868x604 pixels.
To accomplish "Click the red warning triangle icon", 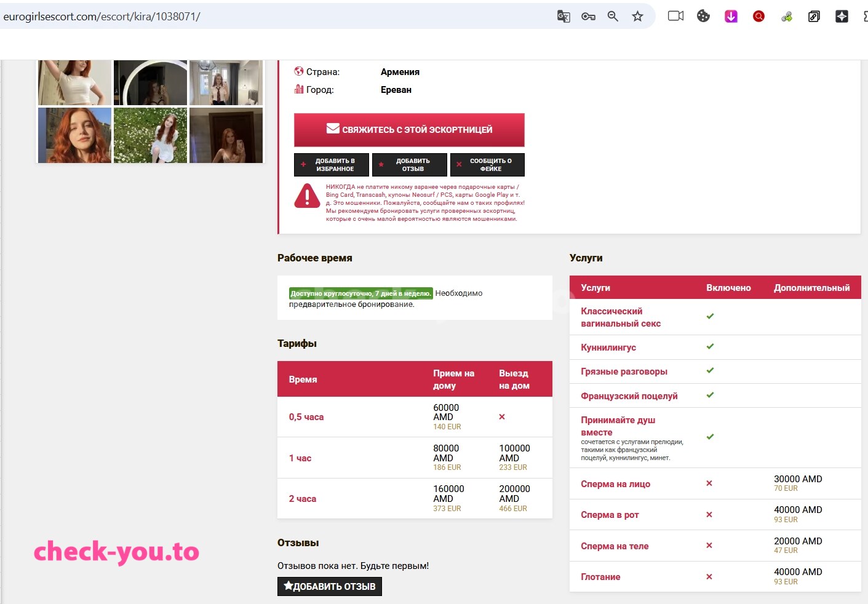I will pyautogui.click(x=307, y=196).
